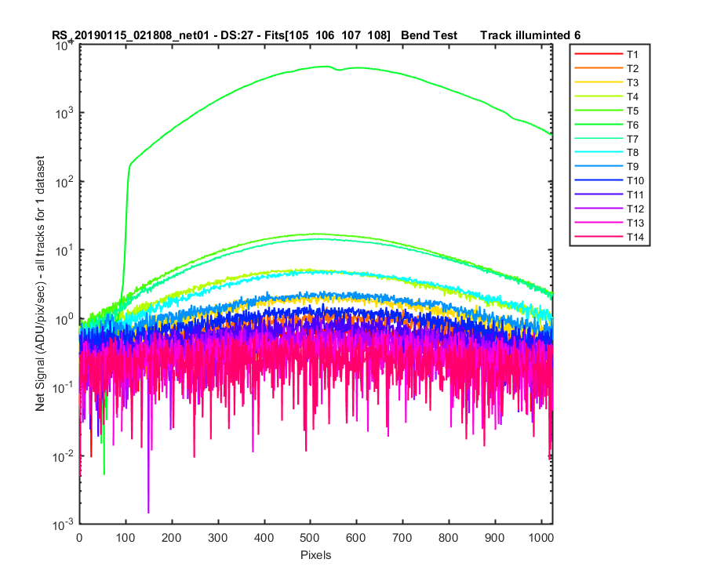Click the y-axis tick label 10^3
The width and height of the screenshot is (706, 588).
point(64,114)
